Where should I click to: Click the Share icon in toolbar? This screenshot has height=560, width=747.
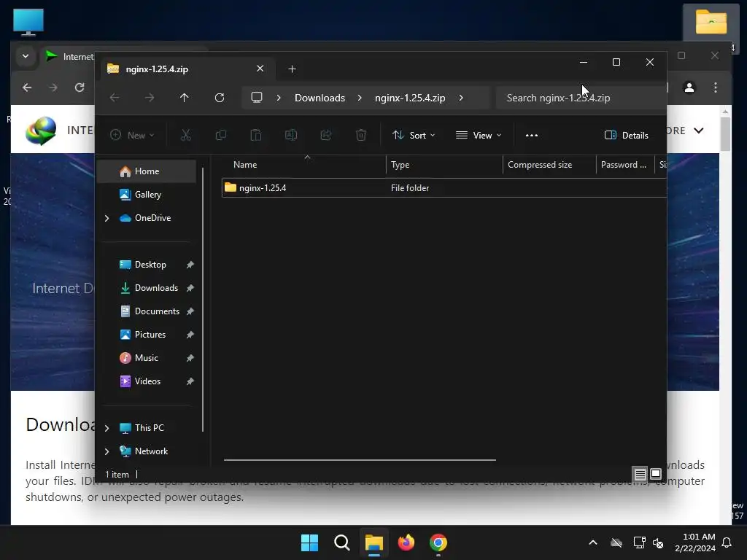pos(326,135)
